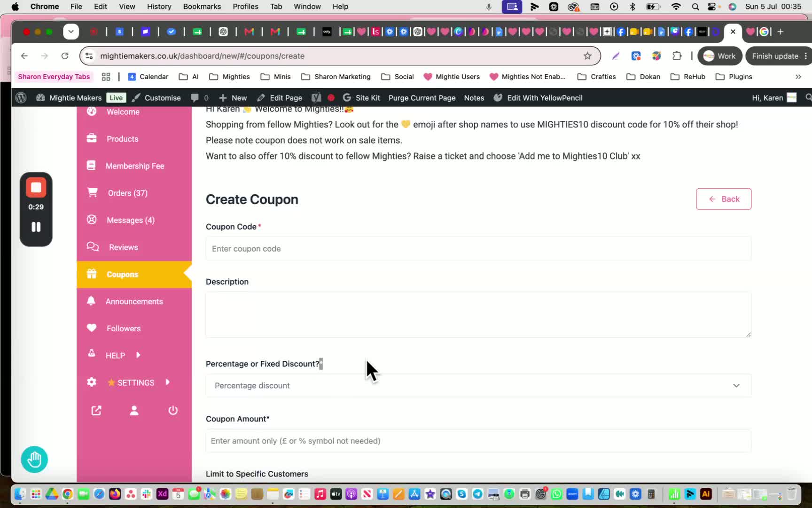
Task: Open the Apple menu
Action: [15, 7]
